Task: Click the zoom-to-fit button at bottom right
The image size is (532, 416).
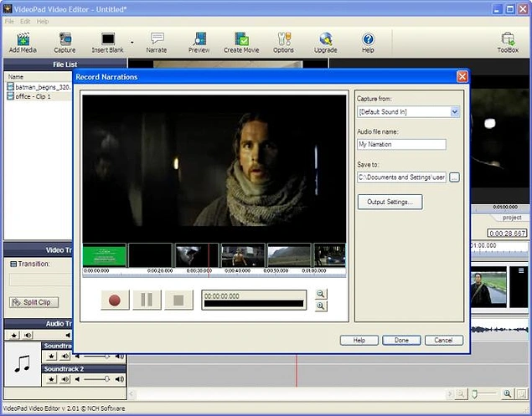Action: pos(522,394)
